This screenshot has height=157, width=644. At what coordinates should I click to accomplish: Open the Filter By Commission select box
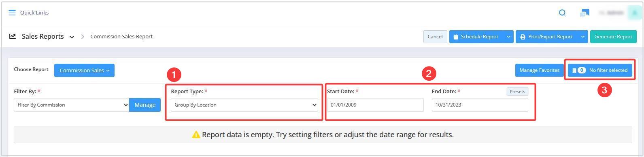[x=72, y=105]
